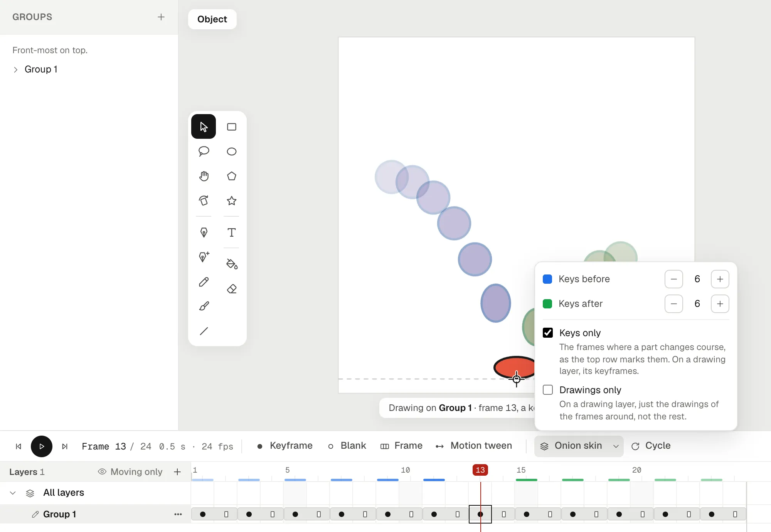Select the Pen tool
Screen dimensions: 771x532
(204, 232)
